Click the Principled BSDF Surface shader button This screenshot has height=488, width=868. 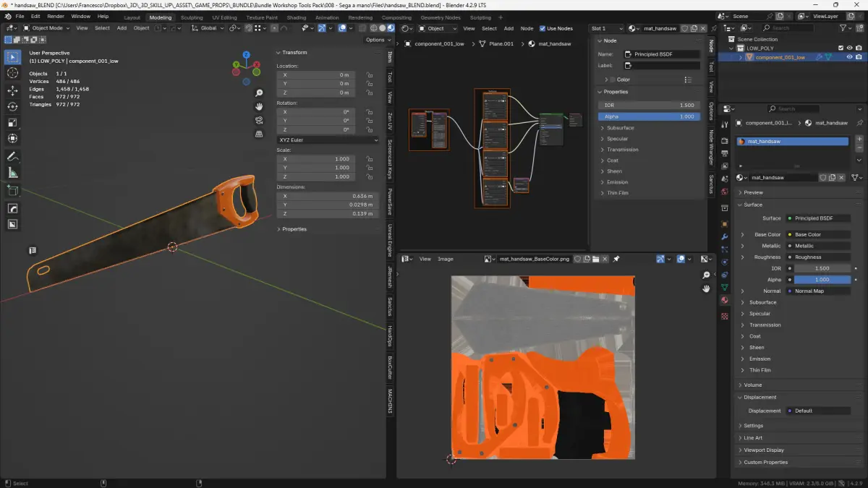point(818,218)
